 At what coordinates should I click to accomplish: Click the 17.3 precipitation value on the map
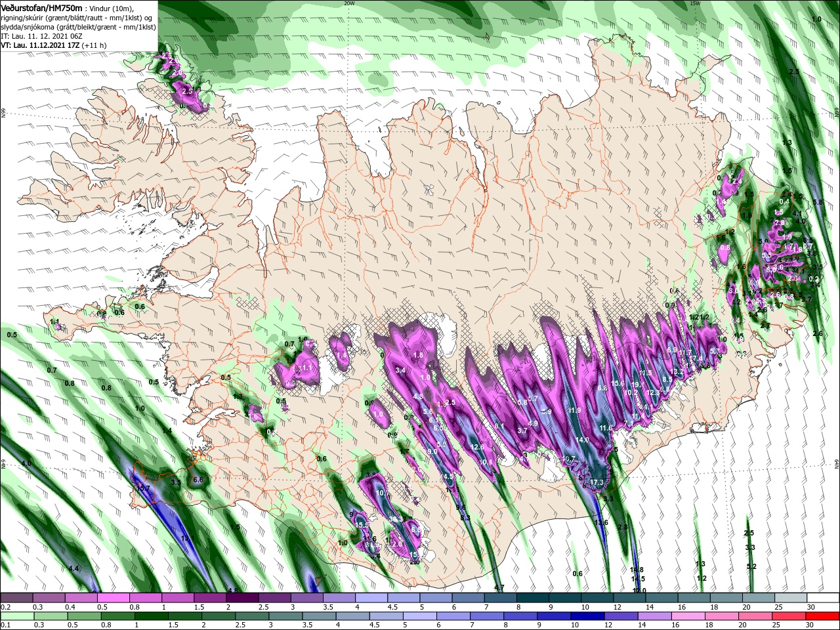pyautogui.click(x=597, y=482)
